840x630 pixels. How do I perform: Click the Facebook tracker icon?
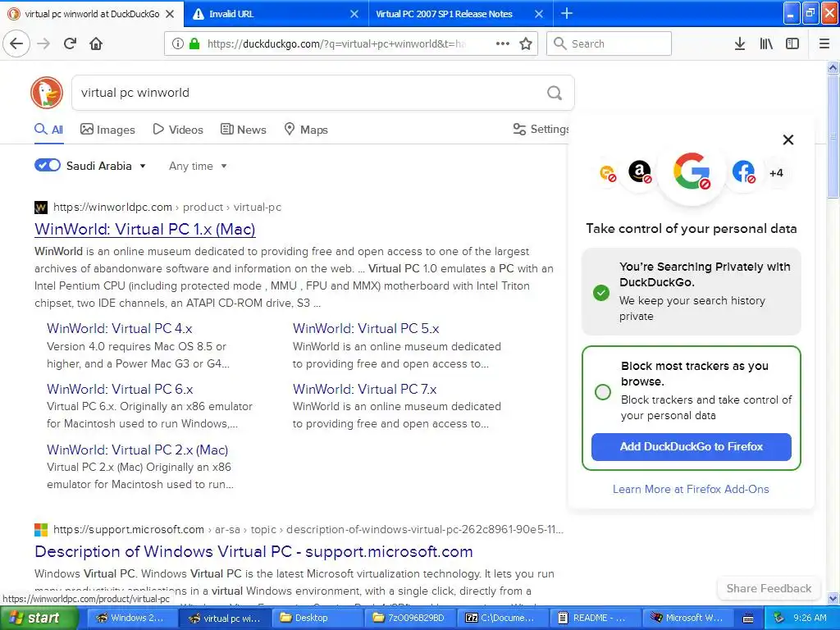click(x=743, y=171)
